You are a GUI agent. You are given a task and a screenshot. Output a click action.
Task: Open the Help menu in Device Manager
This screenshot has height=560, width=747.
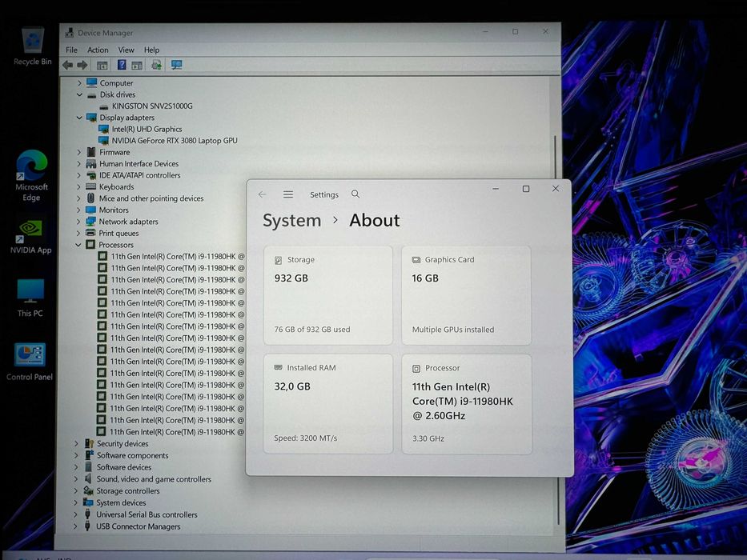tap(151, 50)
